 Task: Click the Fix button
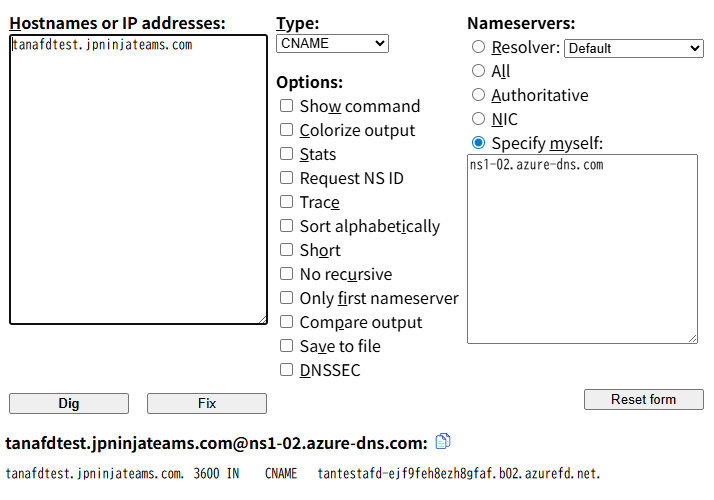point(207,403)
